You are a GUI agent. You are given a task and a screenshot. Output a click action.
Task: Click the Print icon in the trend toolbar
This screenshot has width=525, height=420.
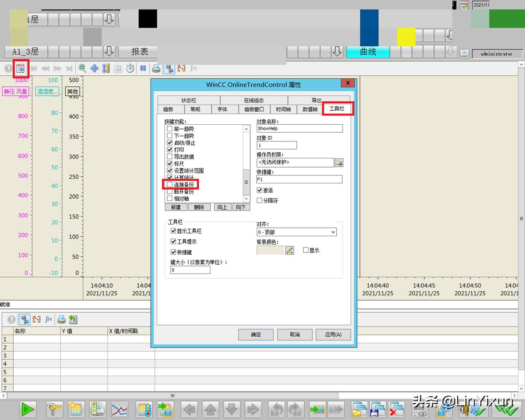[x=156, y=68]
